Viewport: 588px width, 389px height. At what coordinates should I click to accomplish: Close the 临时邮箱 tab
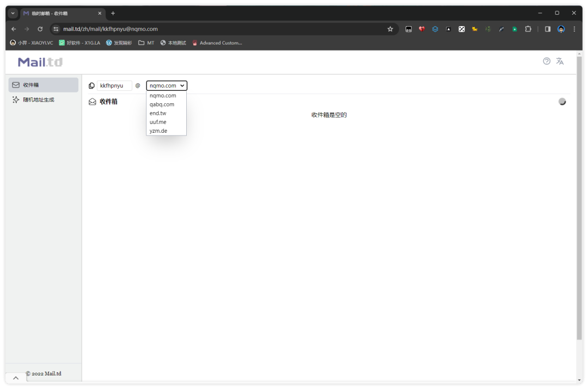100,13
